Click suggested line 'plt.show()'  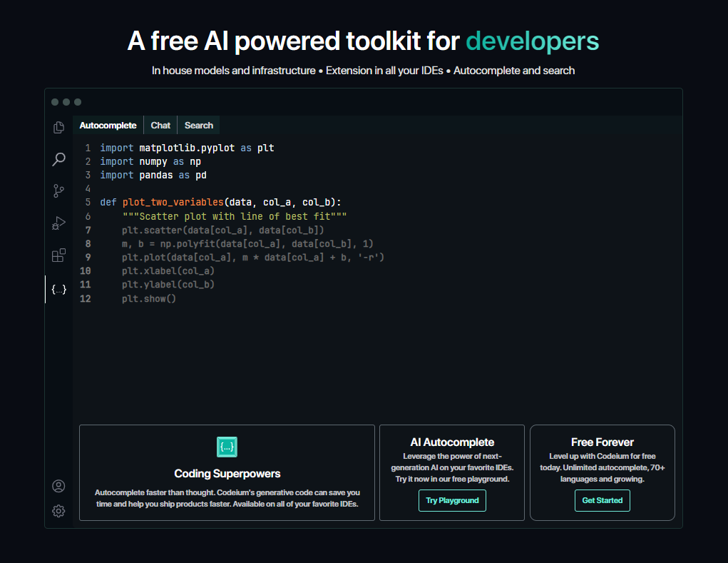click(149, 299)
